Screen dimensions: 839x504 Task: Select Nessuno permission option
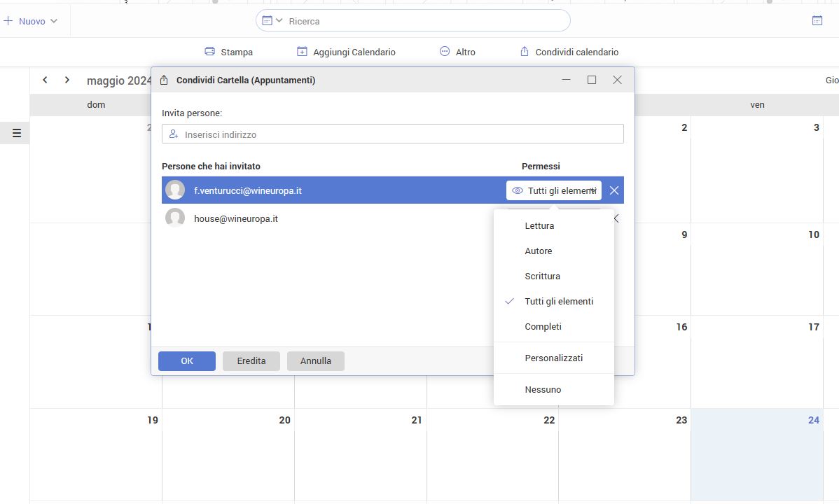[543, 390]
